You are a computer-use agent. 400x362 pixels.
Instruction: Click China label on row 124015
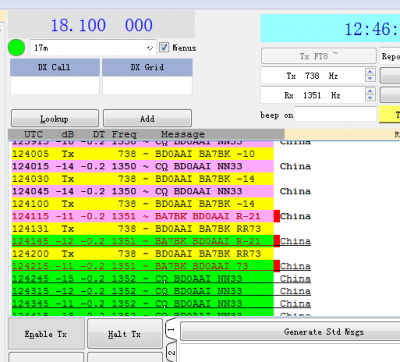[295, 166]
